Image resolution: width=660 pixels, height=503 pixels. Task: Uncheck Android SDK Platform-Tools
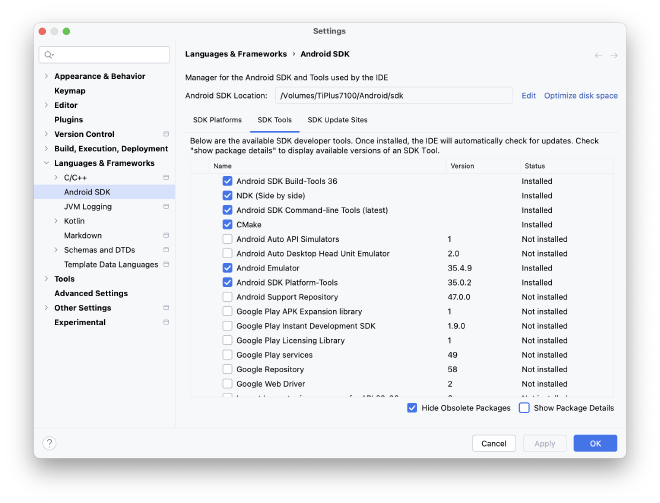[x=227, y=282]
